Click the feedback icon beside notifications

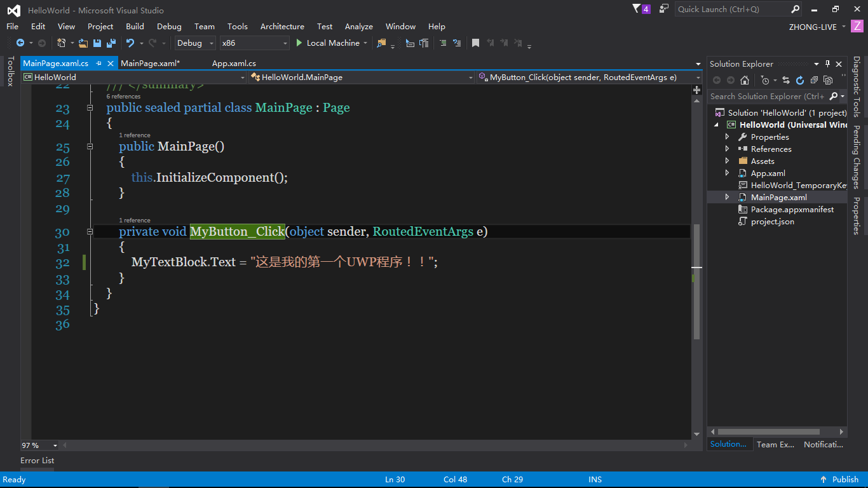tap(664, 9)
